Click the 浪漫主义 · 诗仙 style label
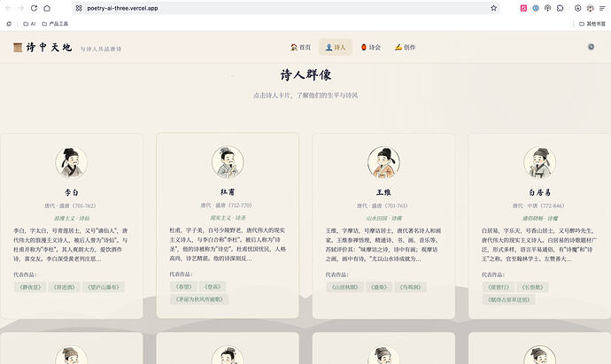Viewport: 611px width, 364px height. [x=72, y=218]
